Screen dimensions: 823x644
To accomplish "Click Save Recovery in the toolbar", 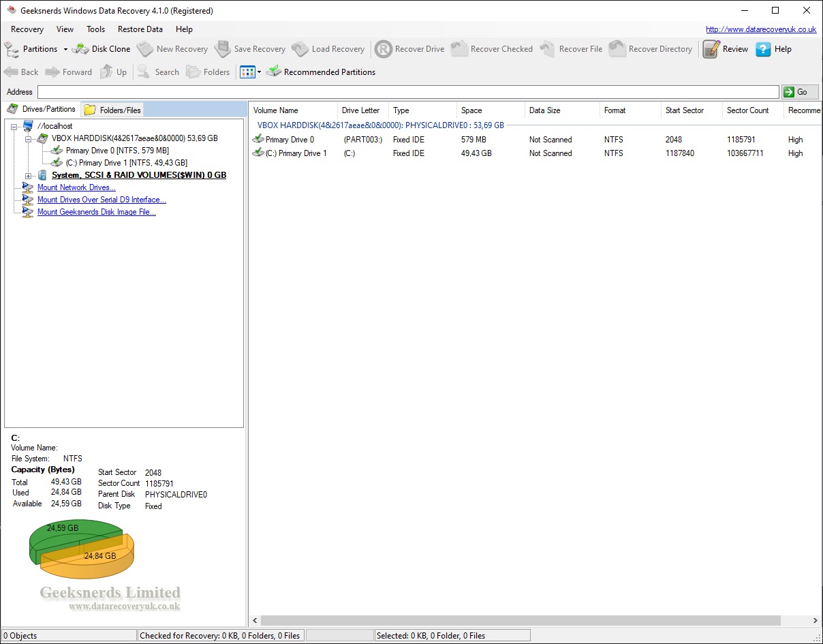I will [x=250, y=49].
